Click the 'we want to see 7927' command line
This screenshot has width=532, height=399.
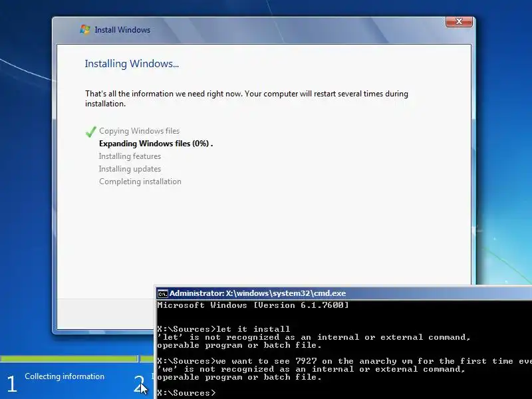point(344,361)
